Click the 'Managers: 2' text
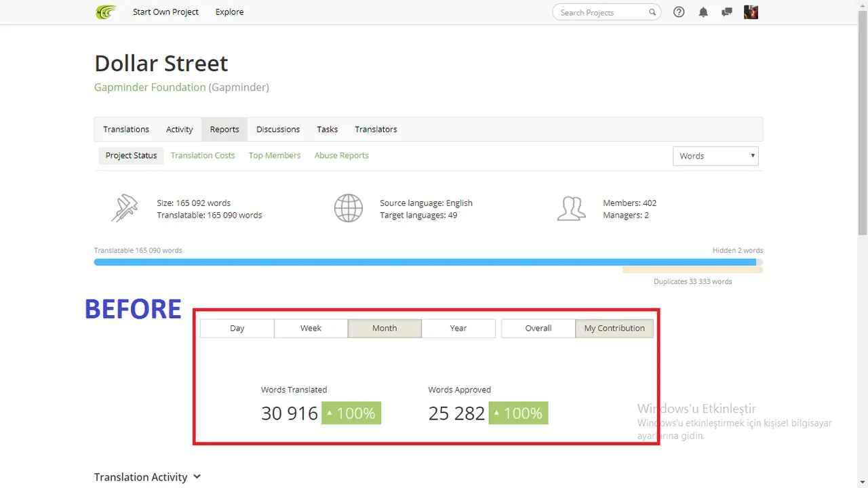Viewport: 868px width, 488px height. pyautogui.click(x=626, y=215)
